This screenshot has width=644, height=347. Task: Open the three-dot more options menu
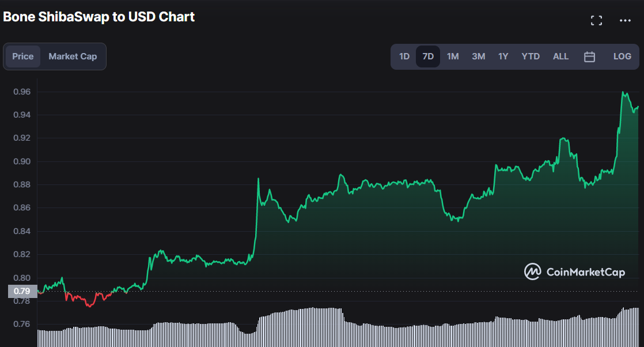(624, 20)
